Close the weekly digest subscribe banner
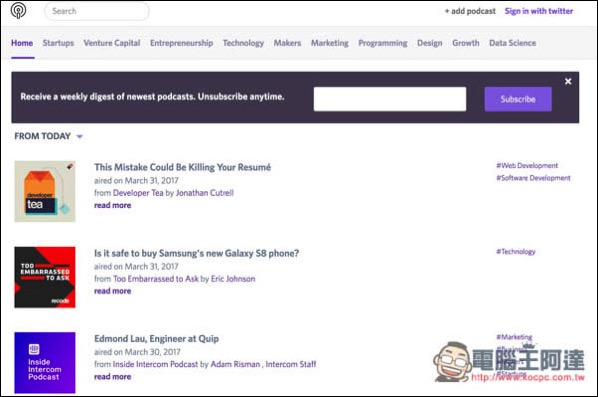Image resolution: width=598 pixels, height=397 pixels. click(568, 81)
